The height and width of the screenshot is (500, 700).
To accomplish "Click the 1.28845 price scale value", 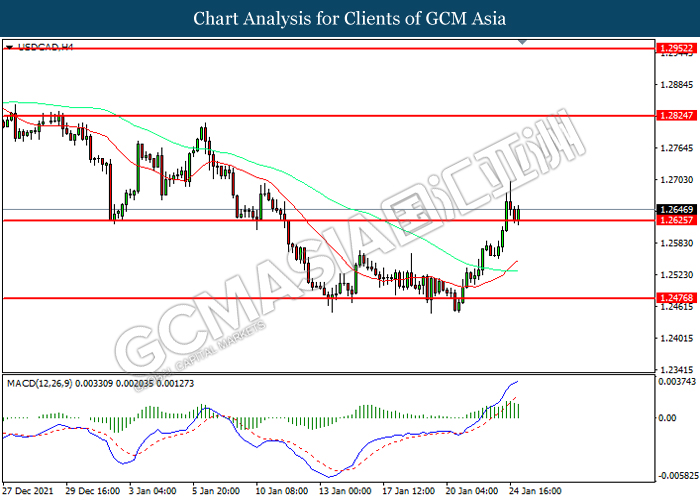I will pos(676,84).
